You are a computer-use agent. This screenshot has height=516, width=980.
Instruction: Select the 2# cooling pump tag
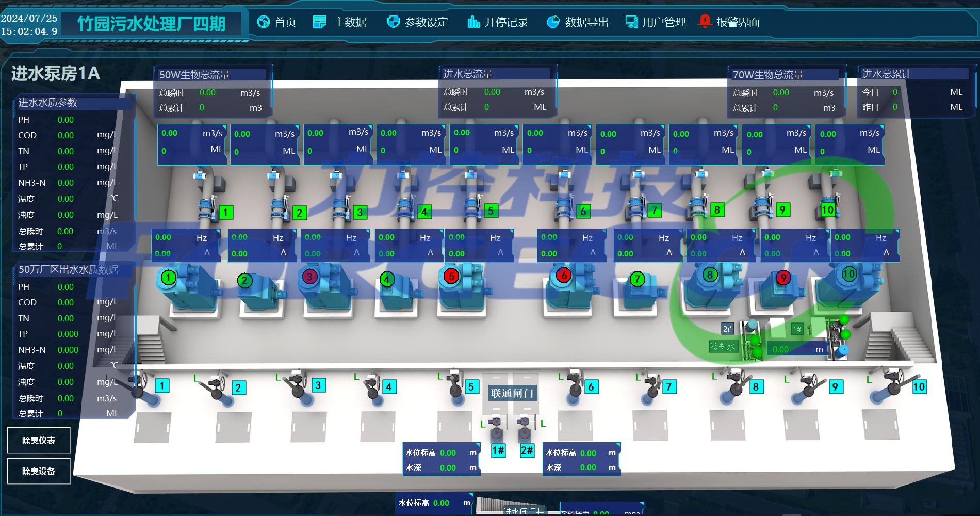(727, 329)
